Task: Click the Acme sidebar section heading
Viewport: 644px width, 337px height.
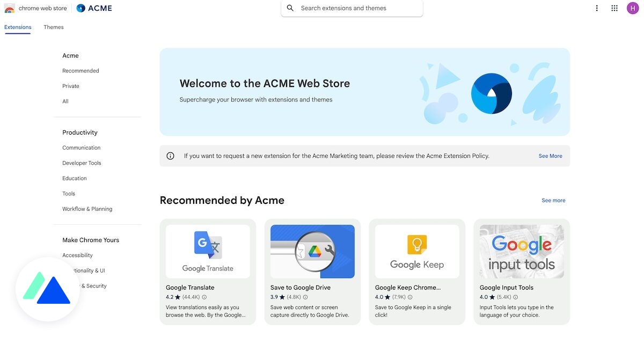Action: [x=70, y=56]
